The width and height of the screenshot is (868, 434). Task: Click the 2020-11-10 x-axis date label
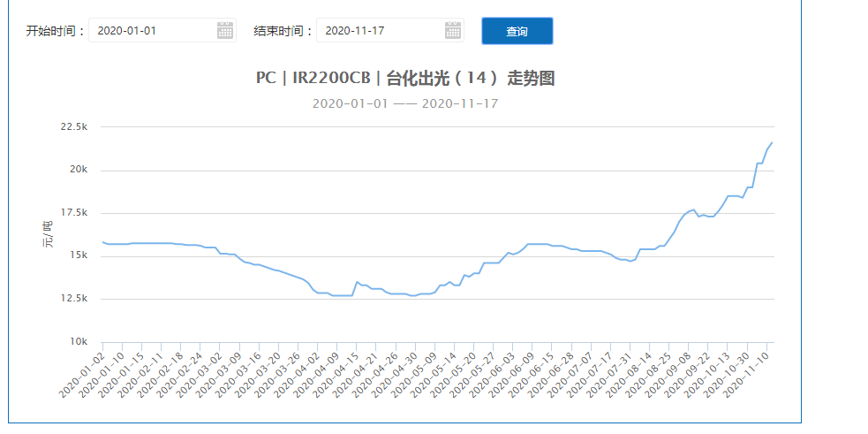pyautogui.click(x=746, y=371)
